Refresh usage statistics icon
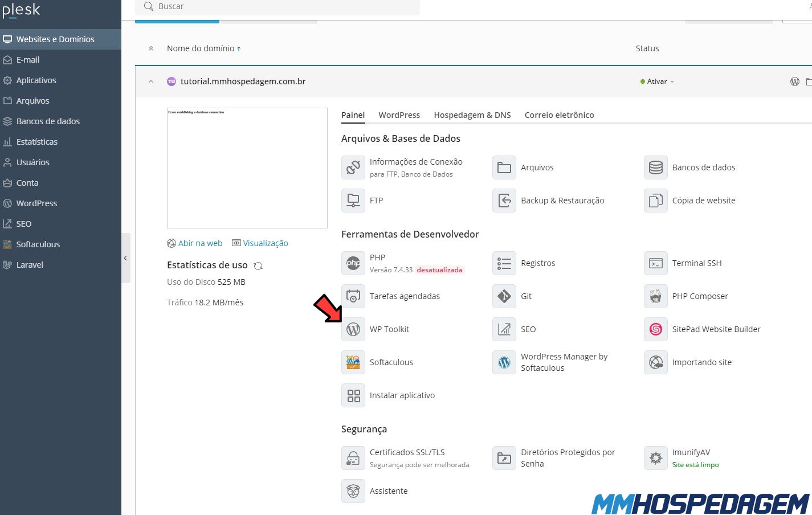Image resolution: width=812 pixels, height=515 pixels. 258,266
